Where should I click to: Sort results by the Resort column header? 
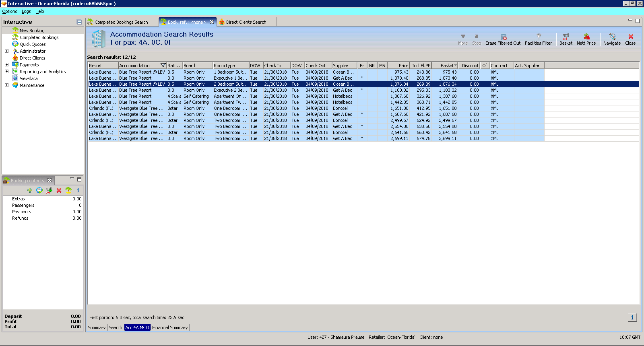(103, 66)
